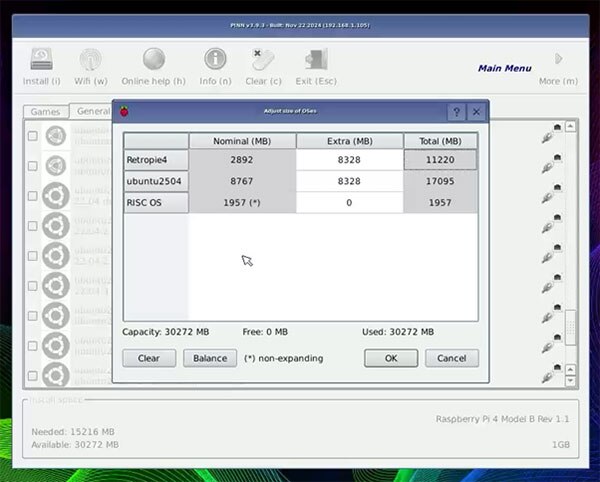
Task: Click the Capacity: 30272 MB label
Action: coord(166,332)
